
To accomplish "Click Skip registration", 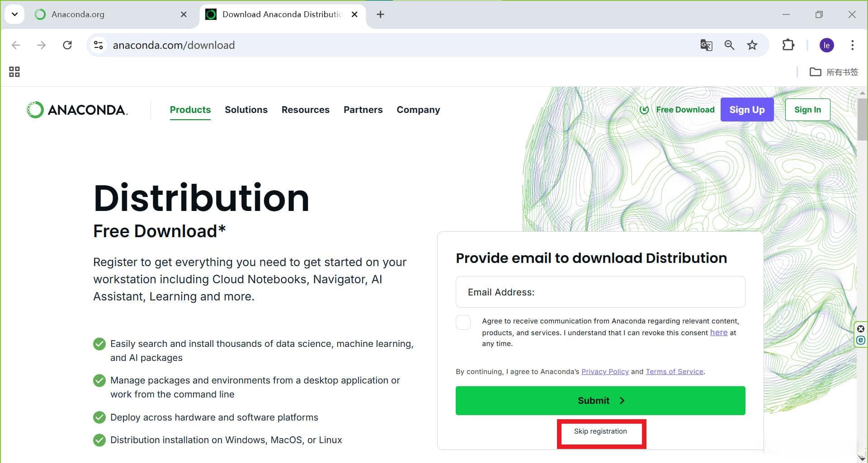I will tap(600, 431).
